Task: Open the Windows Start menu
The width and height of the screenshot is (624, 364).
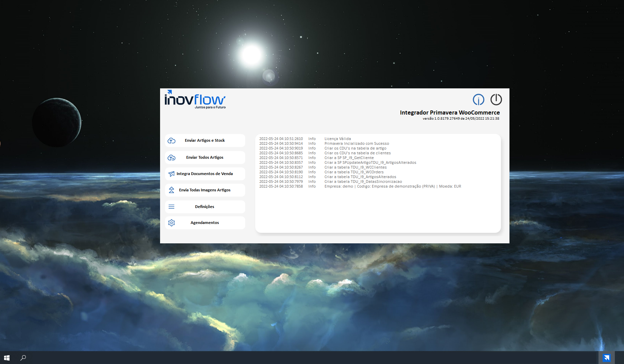Action: pyautogui.click(x=7, y=358)
